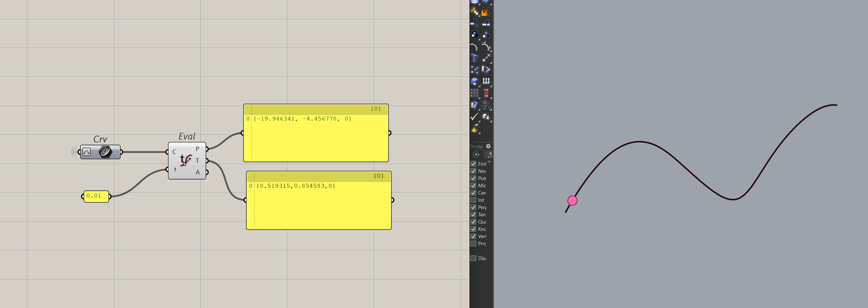Click the Scale tool icon
This screenshot has width=868, height=308.
pyautogui.click(x=486, y=58)
